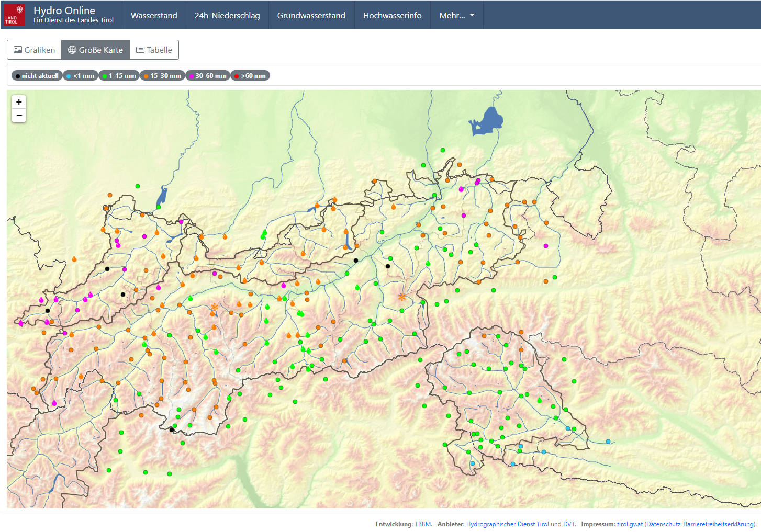Screen dimensions: 761x532
Task: Click the '15–30 mm' legend badge
Action: pos(162,76)
